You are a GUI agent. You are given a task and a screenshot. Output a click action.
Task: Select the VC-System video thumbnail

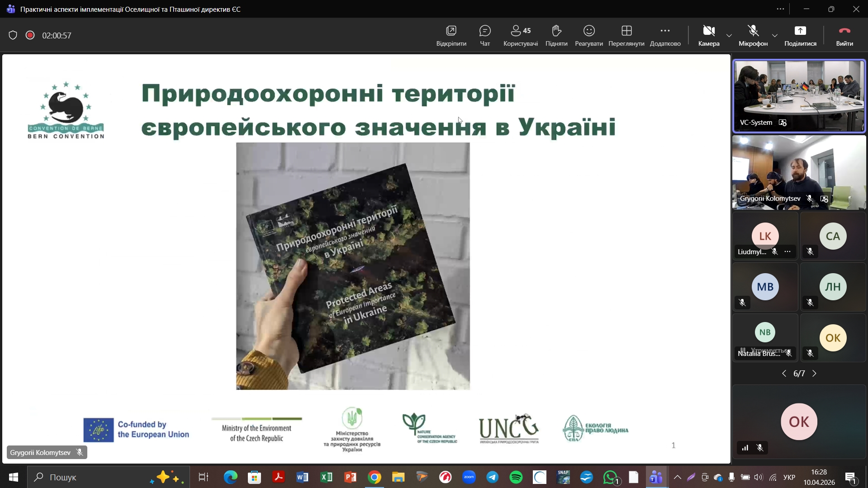(799, 96)
